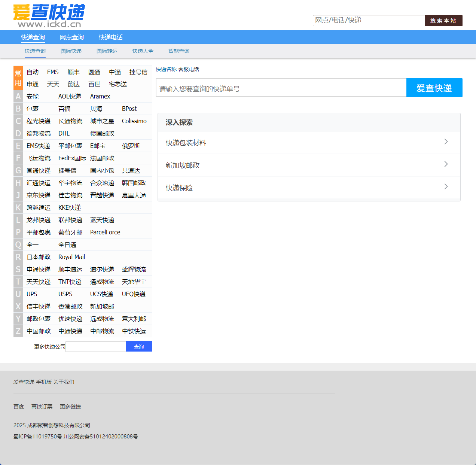Open the 国际快递 sub-tab
476x465 pixels.
[x=71, y=51]
